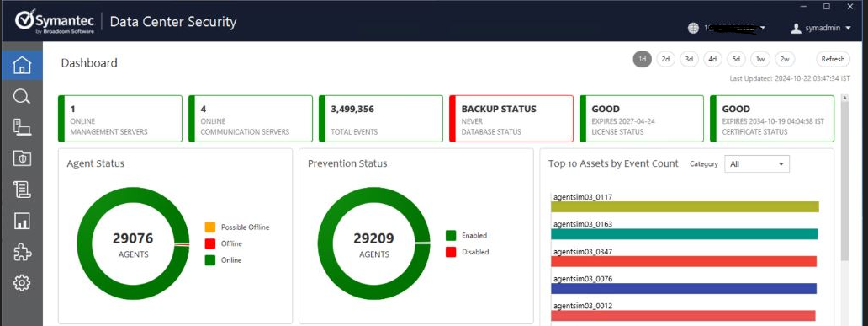The image size is (868, 326).
Task: Click the agentsim03_0117 event bar
Action: [x=685, y=206]
